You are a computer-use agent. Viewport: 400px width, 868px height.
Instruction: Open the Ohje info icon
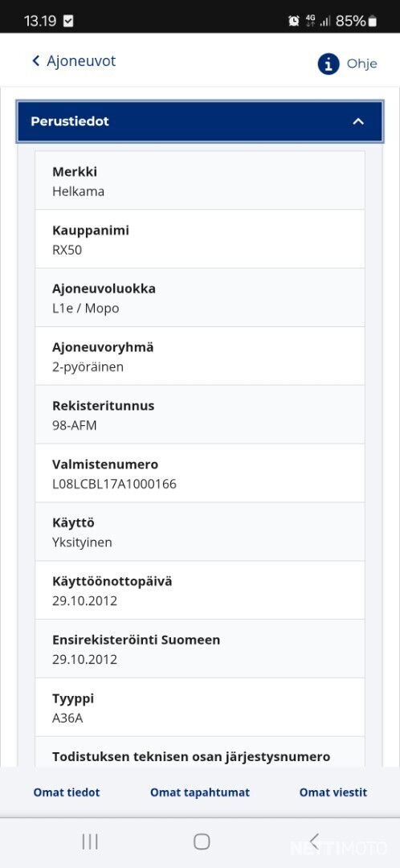click(x=328, y=64)
